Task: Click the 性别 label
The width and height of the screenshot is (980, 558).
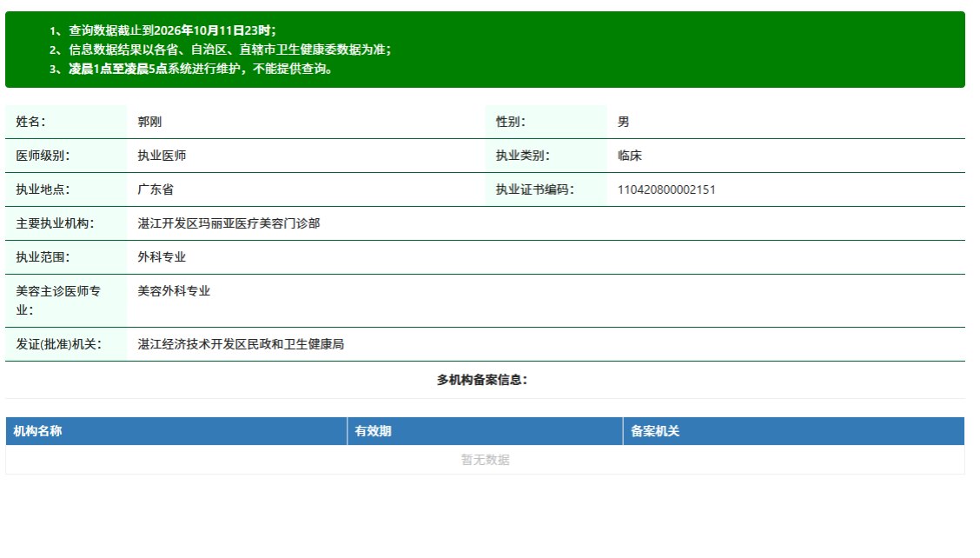Action: point(511,122)
